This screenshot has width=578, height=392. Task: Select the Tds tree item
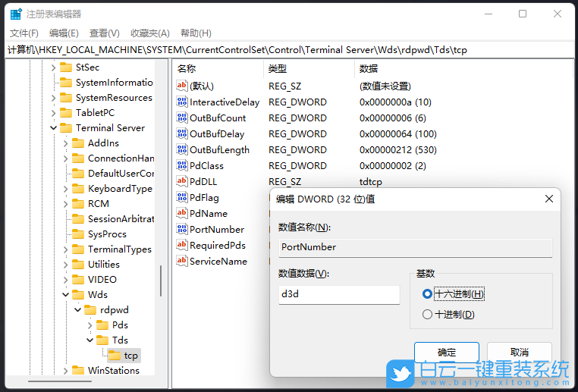coord(120,340)
